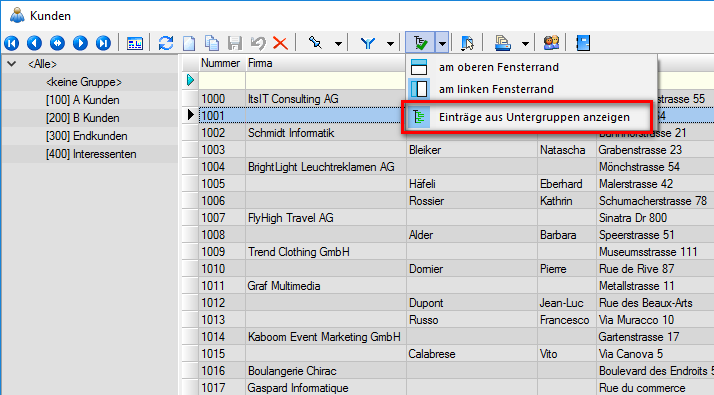Click Rossier in row 1006
This screenshot has height=395, width=714.
click(426, 201)
